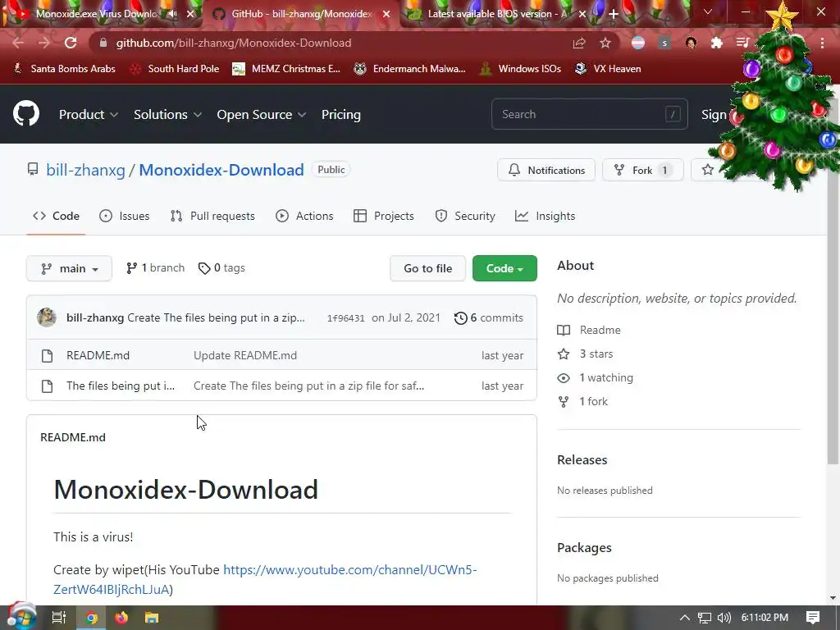Fork this repository

click(x=643, y=170)
